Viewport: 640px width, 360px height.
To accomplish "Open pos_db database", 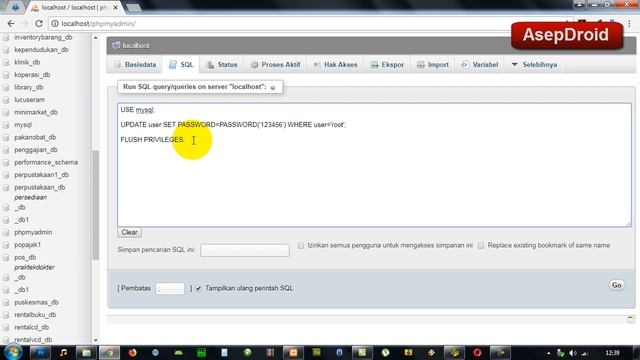I will coord(25,258).
